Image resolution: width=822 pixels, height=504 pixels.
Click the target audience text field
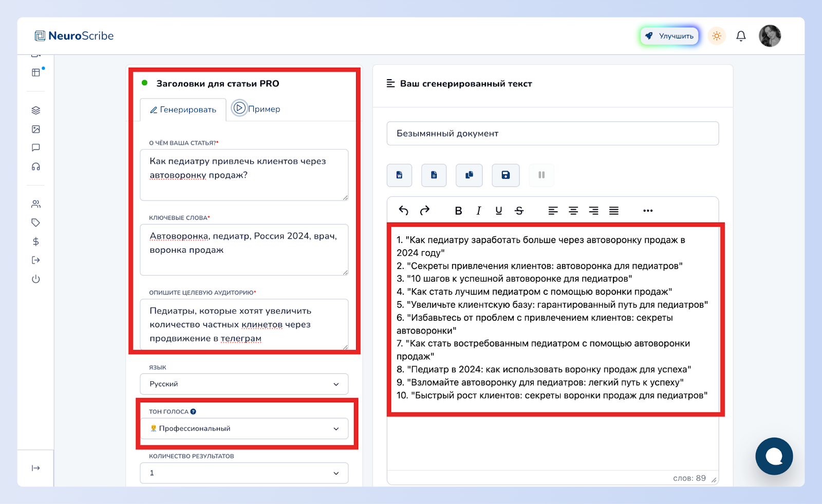pos(244,324)
